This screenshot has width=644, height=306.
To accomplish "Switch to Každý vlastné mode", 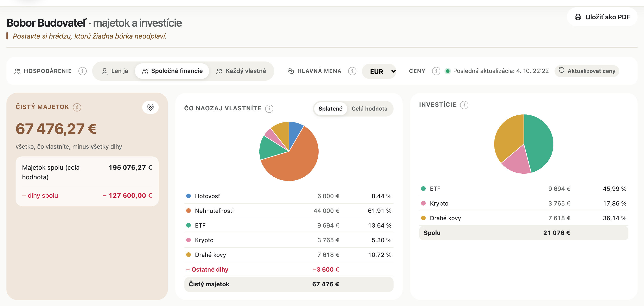I will point(241,71).
